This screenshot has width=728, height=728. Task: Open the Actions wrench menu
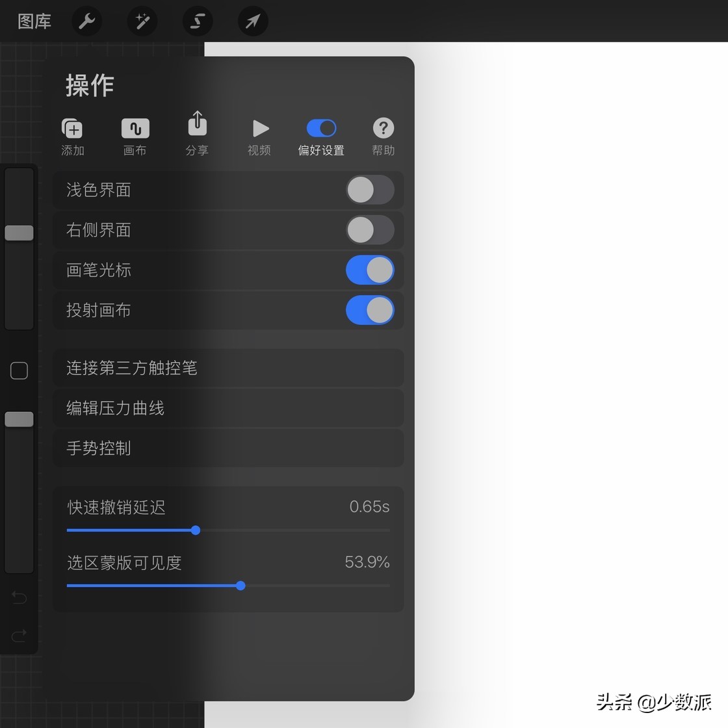(87, 21)
